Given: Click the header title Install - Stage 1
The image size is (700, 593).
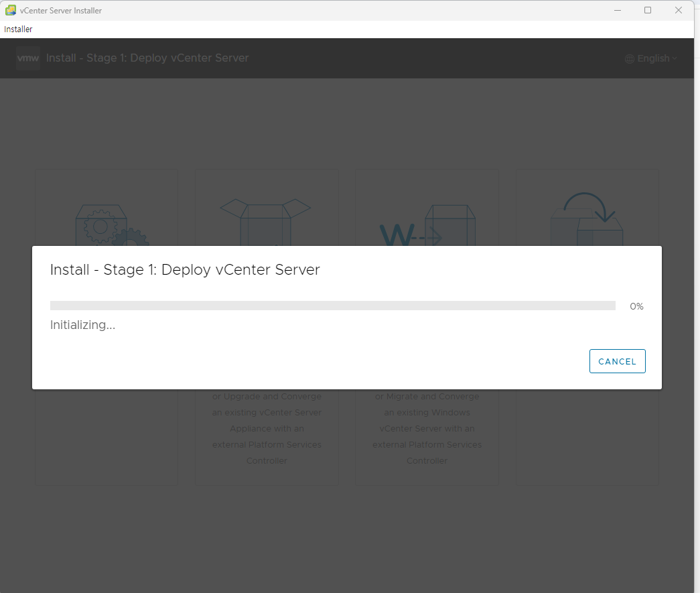Looking at the screenshot, I should point(147,58).
